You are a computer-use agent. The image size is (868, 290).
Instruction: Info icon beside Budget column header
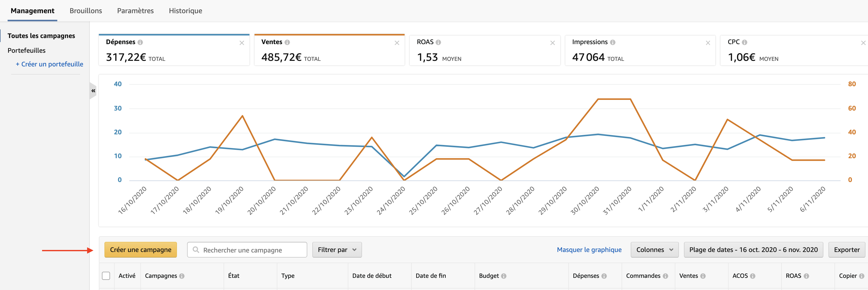point(503,276)
